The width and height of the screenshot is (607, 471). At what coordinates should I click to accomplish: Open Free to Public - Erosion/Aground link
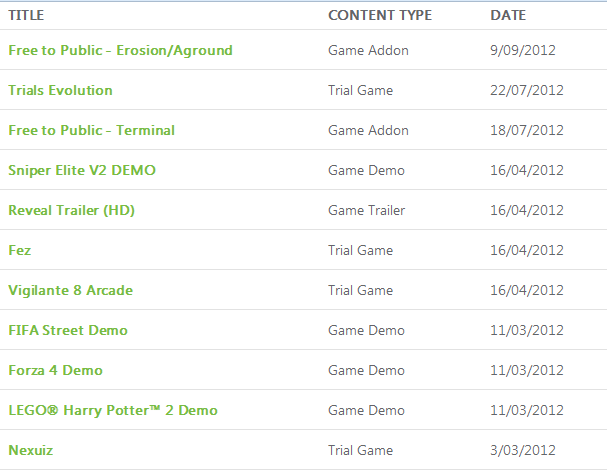pos(120,50)
